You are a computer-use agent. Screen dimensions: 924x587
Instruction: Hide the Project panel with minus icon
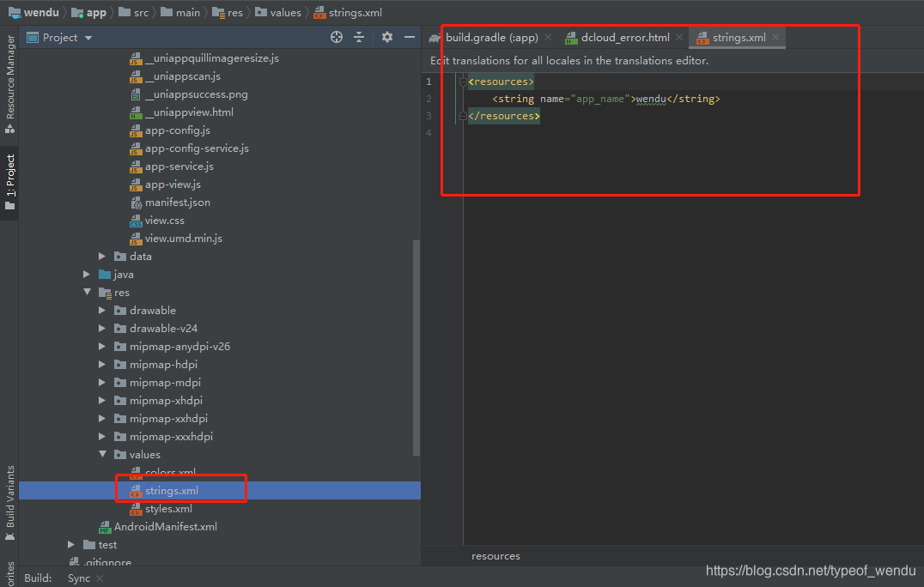tap(410, 37)
